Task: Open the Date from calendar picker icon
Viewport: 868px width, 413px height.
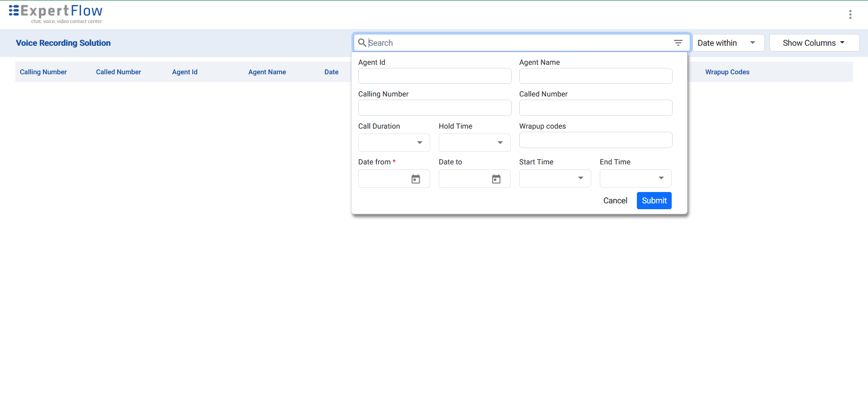Action: tap(416, 179)
